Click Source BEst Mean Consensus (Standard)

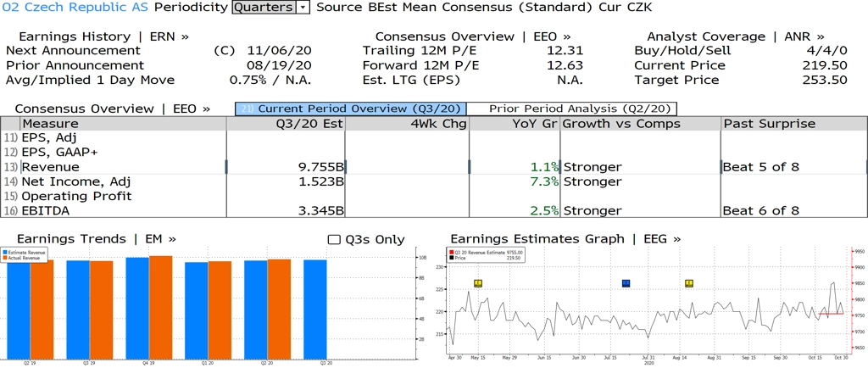point(455,7)
